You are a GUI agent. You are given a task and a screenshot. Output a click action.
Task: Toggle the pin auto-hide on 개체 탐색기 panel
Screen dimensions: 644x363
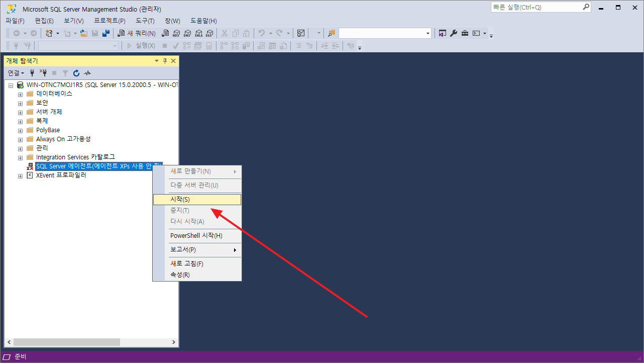165,61
